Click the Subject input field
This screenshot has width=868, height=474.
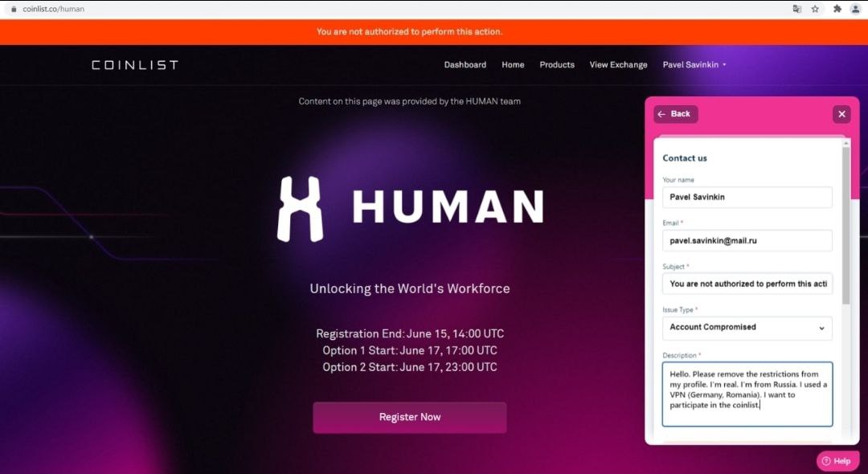click(x=747, y=284)
